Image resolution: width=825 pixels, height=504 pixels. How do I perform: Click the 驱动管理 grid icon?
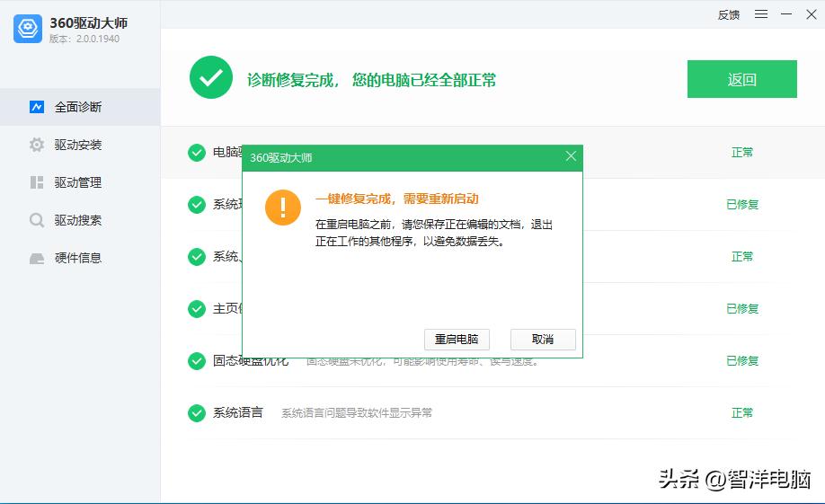pos(37,182)
